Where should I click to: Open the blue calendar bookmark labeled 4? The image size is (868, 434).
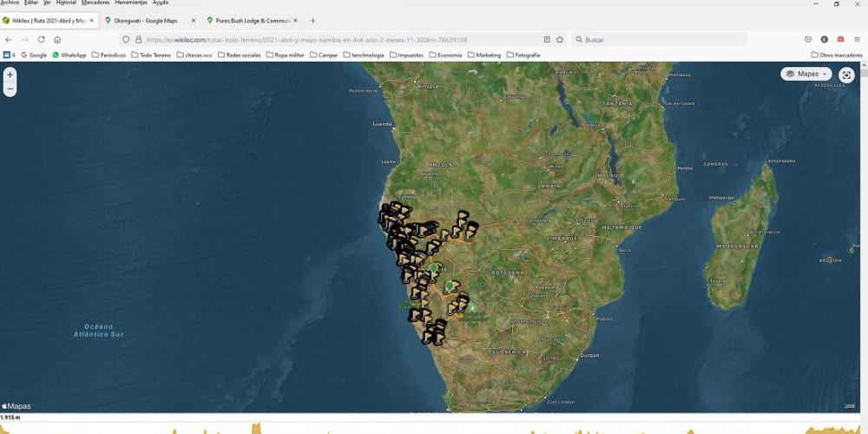click(x=10, y=55)
